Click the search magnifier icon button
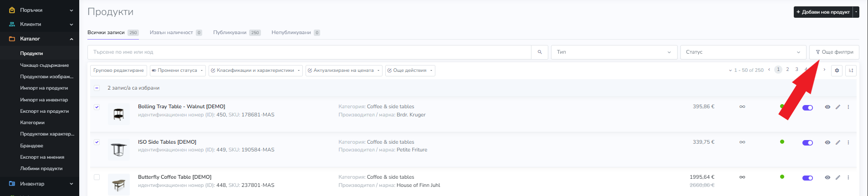Screen dimensions: 868x196 click(x=539, y=52)
